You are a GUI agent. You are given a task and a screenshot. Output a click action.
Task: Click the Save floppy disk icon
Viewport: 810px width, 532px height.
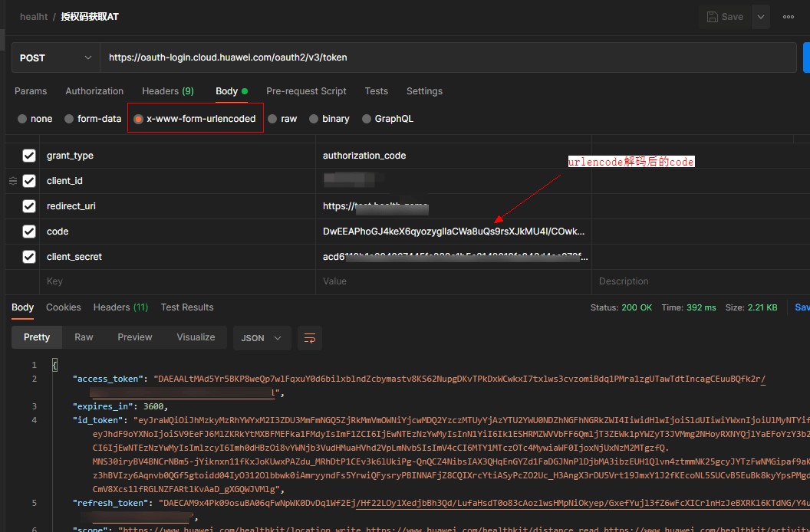pyautogui.click(x=712, y=17)
